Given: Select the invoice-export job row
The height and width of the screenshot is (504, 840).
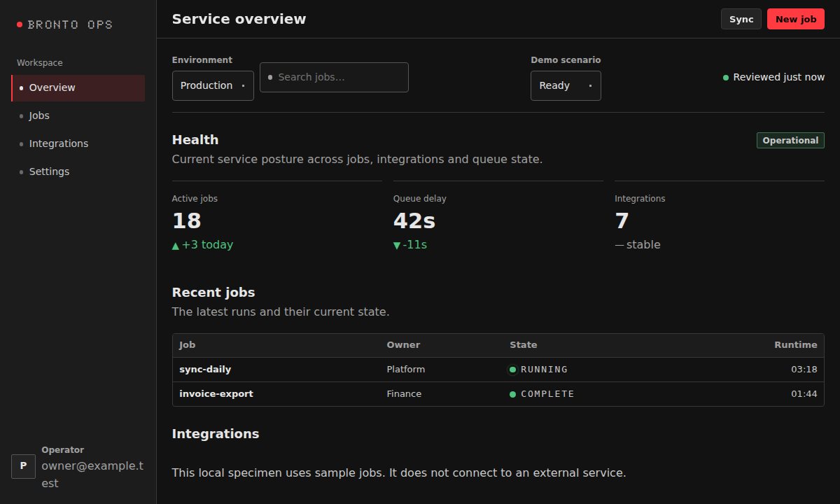Looking at the screenshot, I should [x=498, y=394].
